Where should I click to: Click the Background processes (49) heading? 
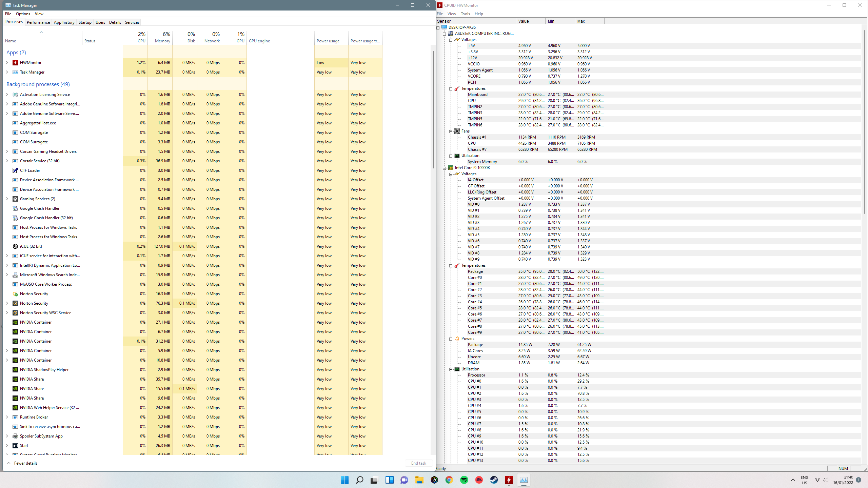[x=38, y=84]
